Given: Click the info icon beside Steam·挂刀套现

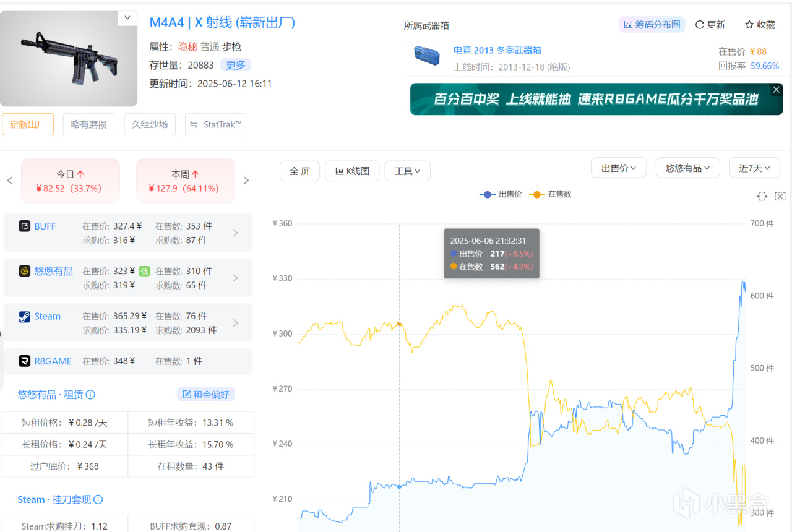Looking at the screenshot, I should click(98, 500).
